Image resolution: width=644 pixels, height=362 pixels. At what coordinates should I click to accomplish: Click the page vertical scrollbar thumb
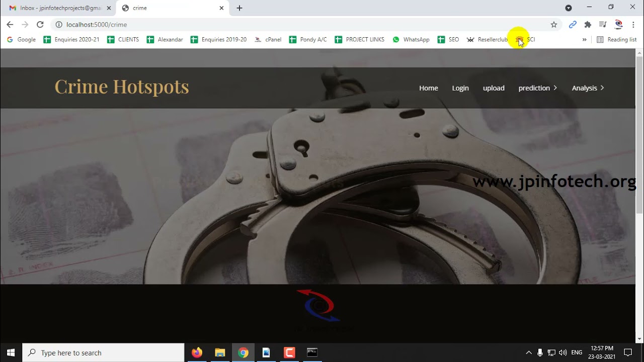639,136
